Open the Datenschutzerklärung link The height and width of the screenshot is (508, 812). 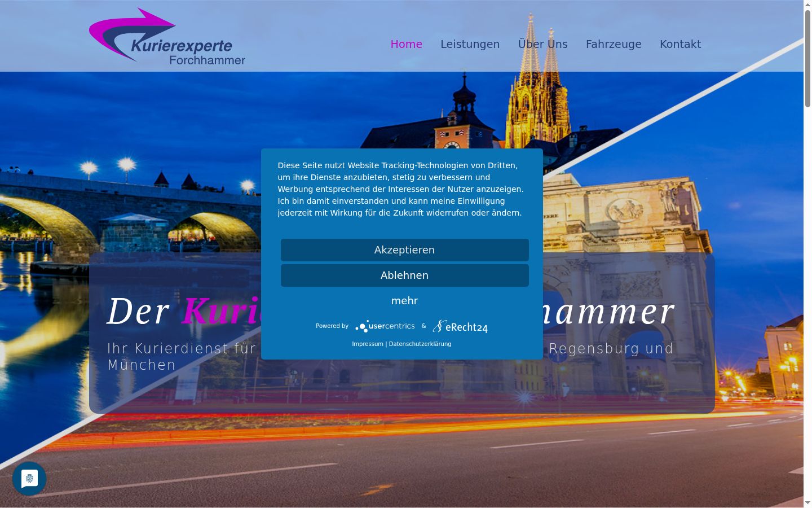tap(420, 344)
